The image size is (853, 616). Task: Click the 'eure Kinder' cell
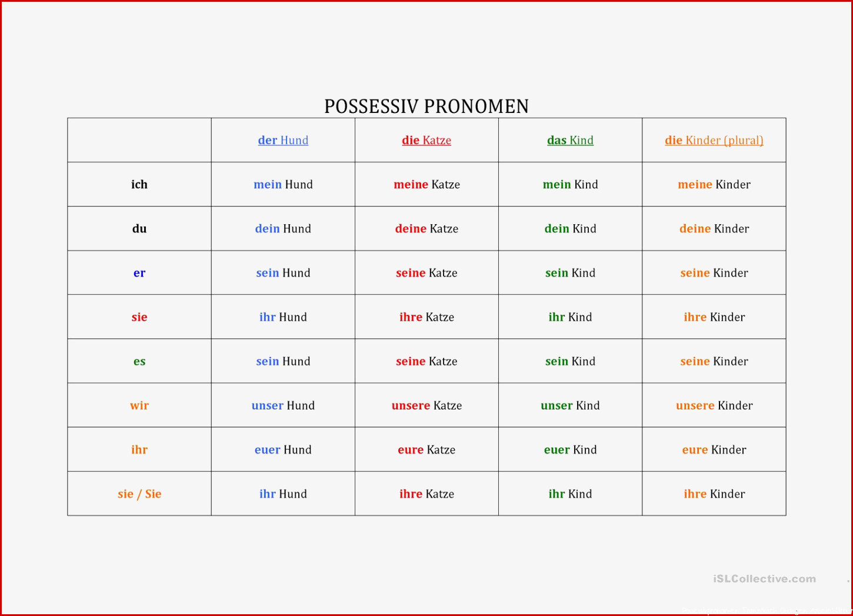click(714, 449)
